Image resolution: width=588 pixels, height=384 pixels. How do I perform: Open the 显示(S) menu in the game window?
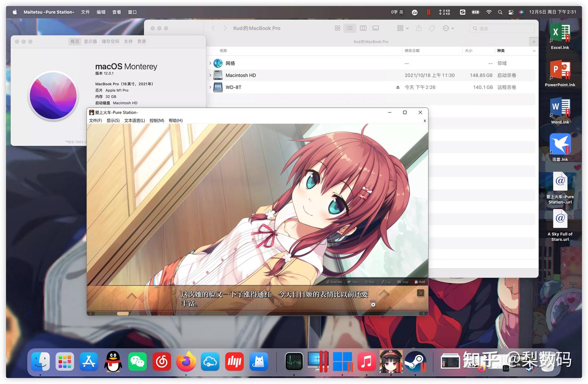point(113,120)
